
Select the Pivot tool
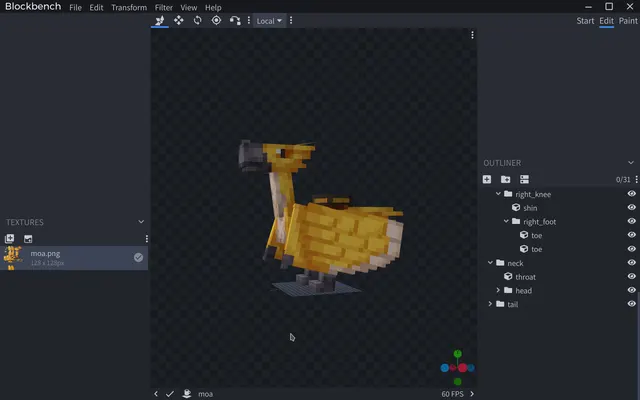(216, 20)
